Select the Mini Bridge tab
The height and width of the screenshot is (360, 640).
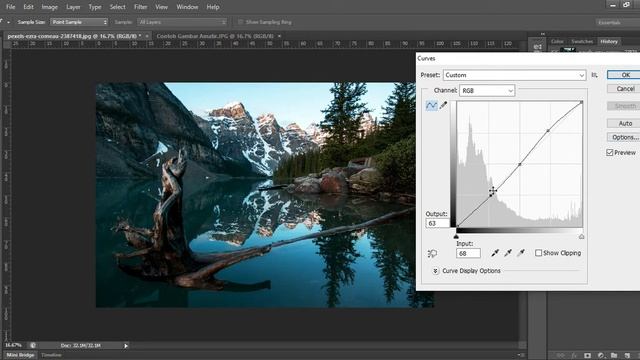coord(20,355)
